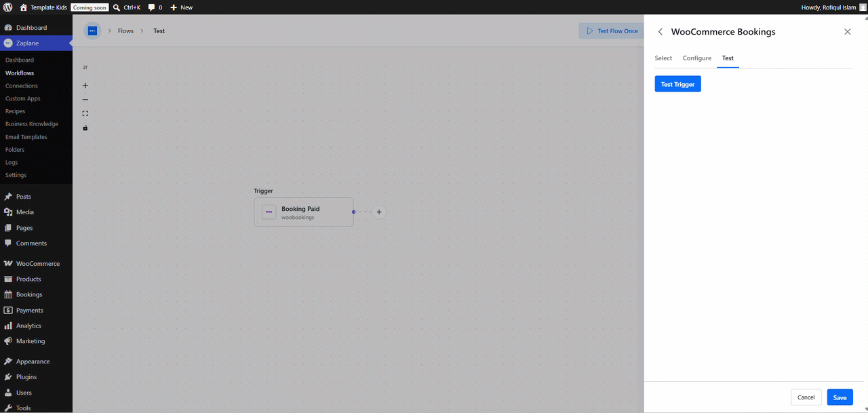Open the Business Knowledge submenu

pos(32,124)
